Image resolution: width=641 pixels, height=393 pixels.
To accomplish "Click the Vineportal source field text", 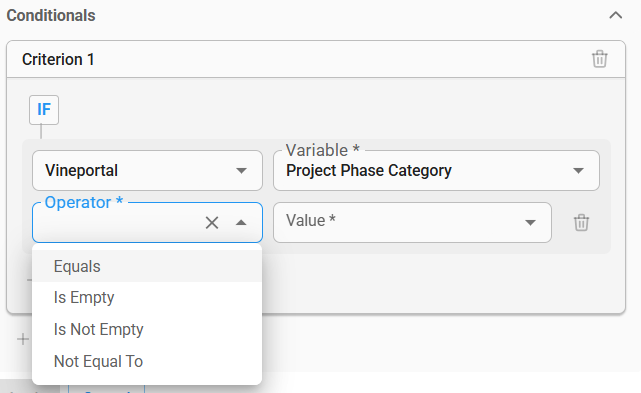I will point(81,171).
